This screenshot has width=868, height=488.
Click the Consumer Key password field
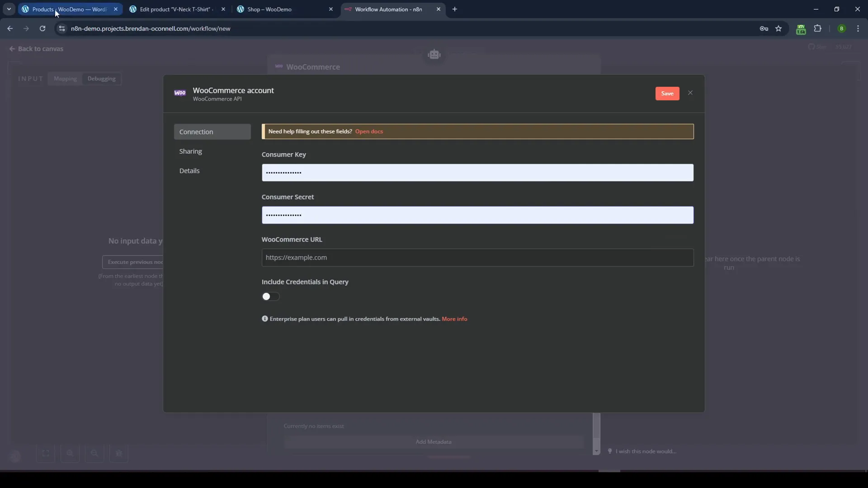point(477,172)
